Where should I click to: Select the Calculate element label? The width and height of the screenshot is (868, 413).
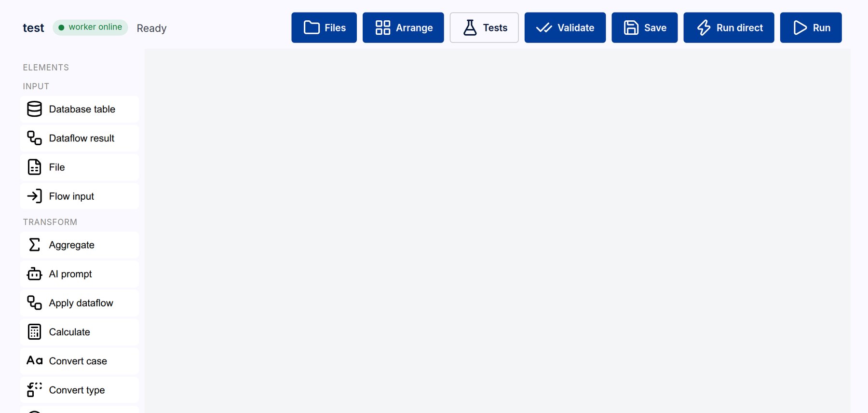click(69, 332)
